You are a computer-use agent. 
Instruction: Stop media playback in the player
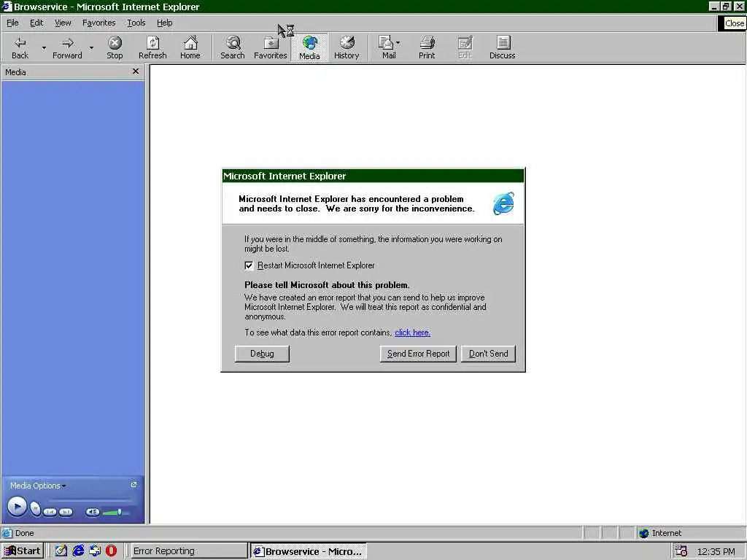tap(35, 508)
